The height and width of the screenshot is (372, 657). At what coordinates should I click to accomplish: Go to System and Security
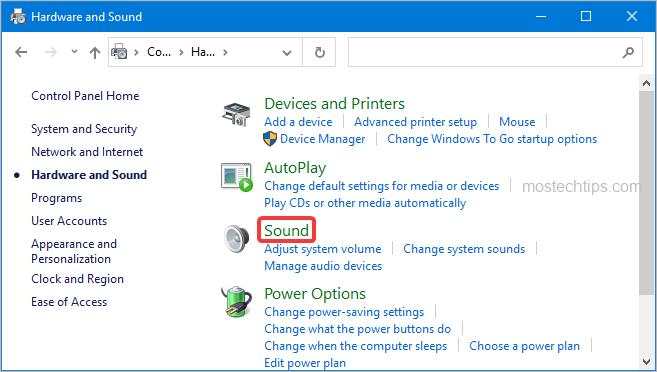(84, 129)
